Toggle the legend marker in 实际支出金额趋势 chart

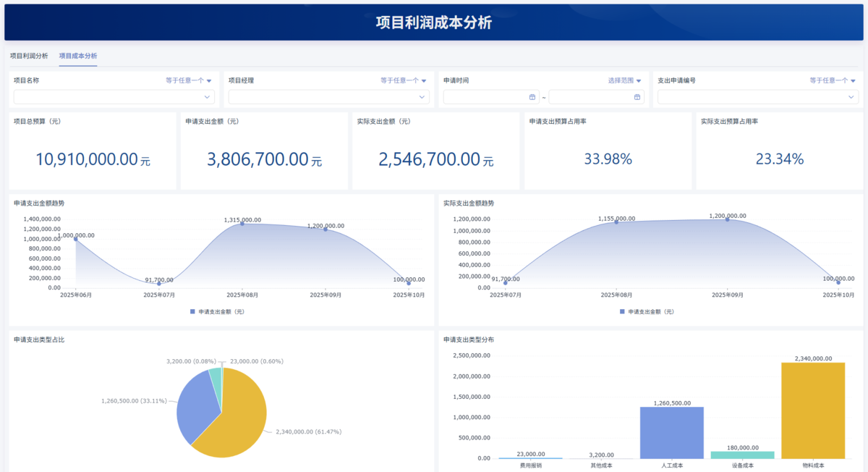[622, 311]
